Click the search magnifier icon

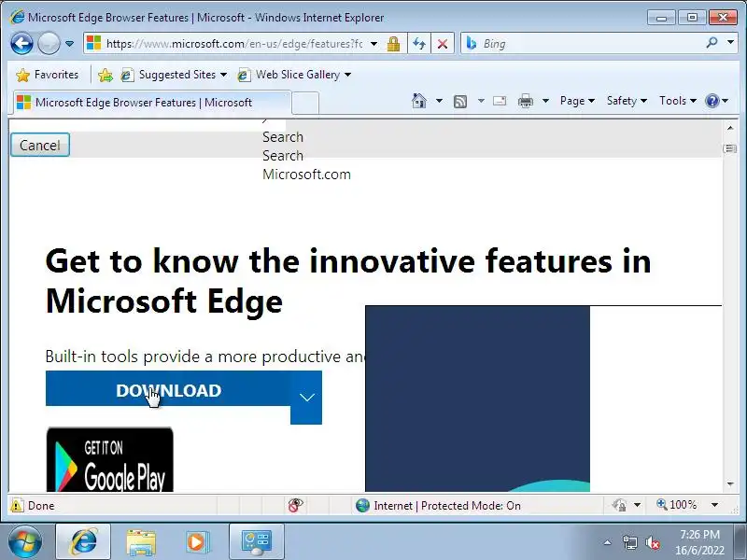point(712,43)
